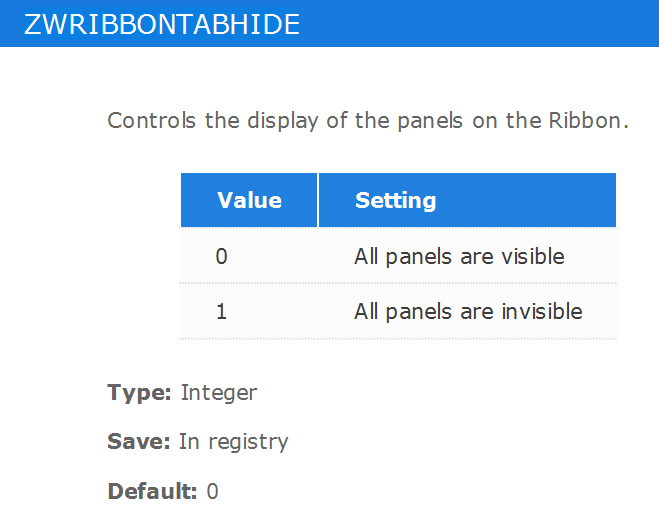This screenshot has height=526, width=659.
Task: Click the bold Default label
Action: (152, 491)
